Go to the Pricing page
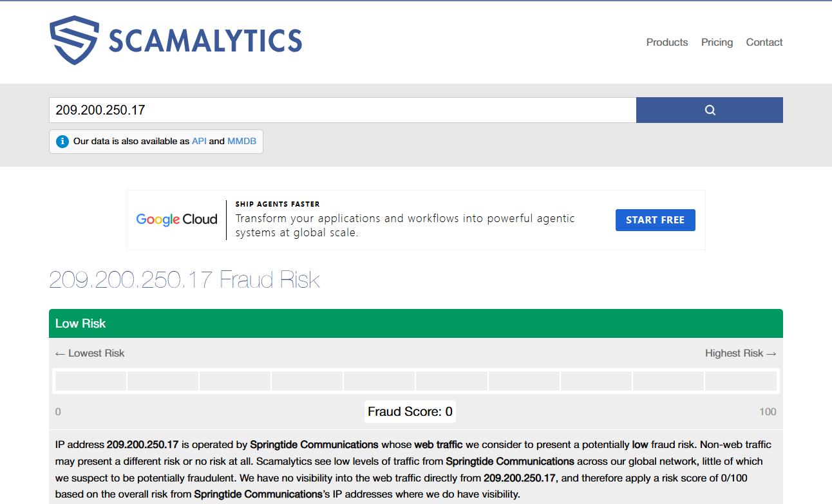The width and height of the screenshot is (832, 504). tap(717, 42)
